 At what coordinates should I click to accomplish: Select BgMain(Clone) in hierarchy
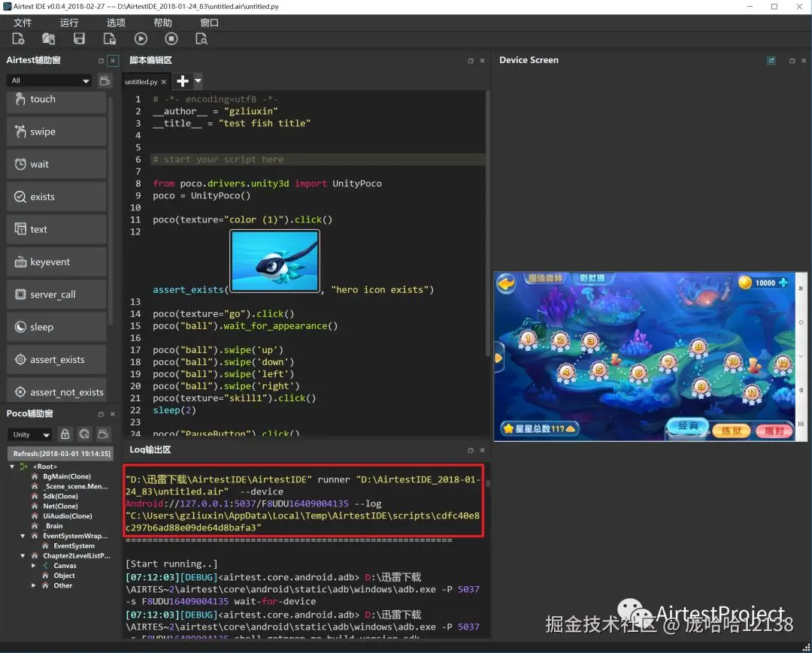[x=67, y=476]
